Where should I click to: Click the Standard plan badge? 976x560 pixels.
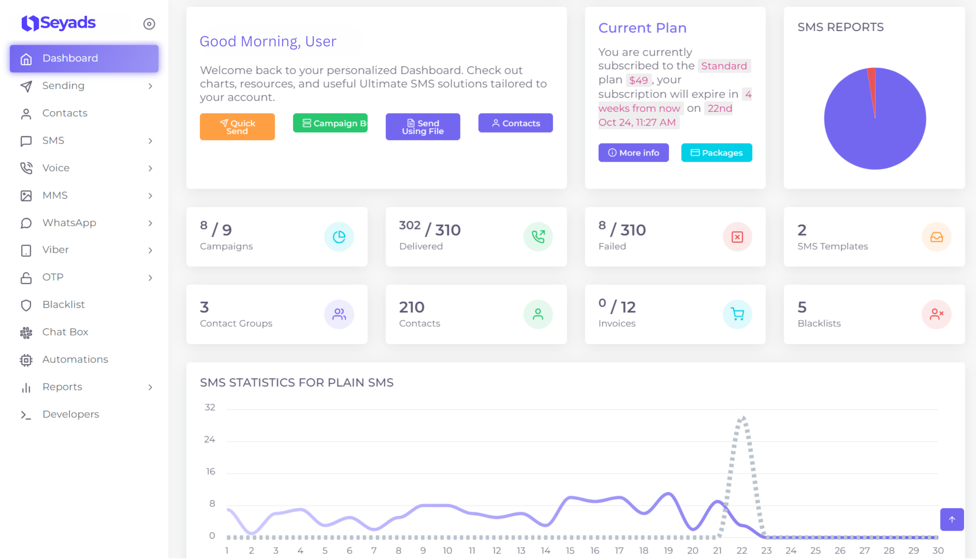[724, 66]
